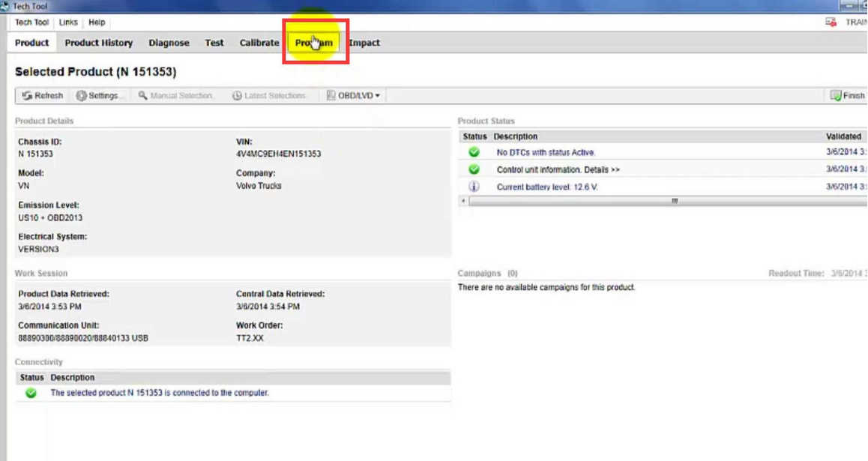Click the info icon next to battery level
This screenshot has height=461, width=868.
472,185
